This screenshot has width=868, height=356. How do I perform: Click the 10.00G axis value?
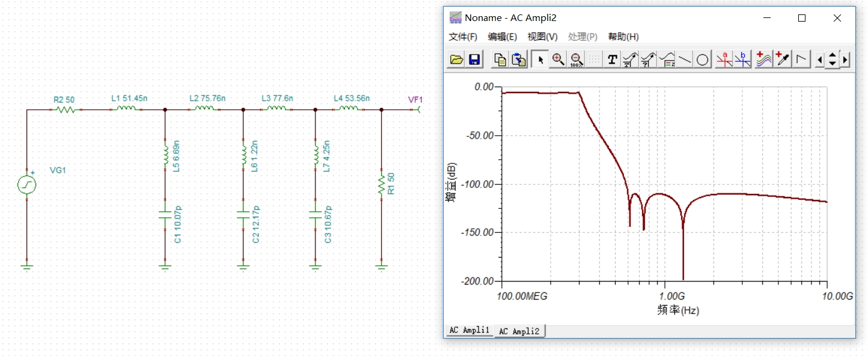837,297
